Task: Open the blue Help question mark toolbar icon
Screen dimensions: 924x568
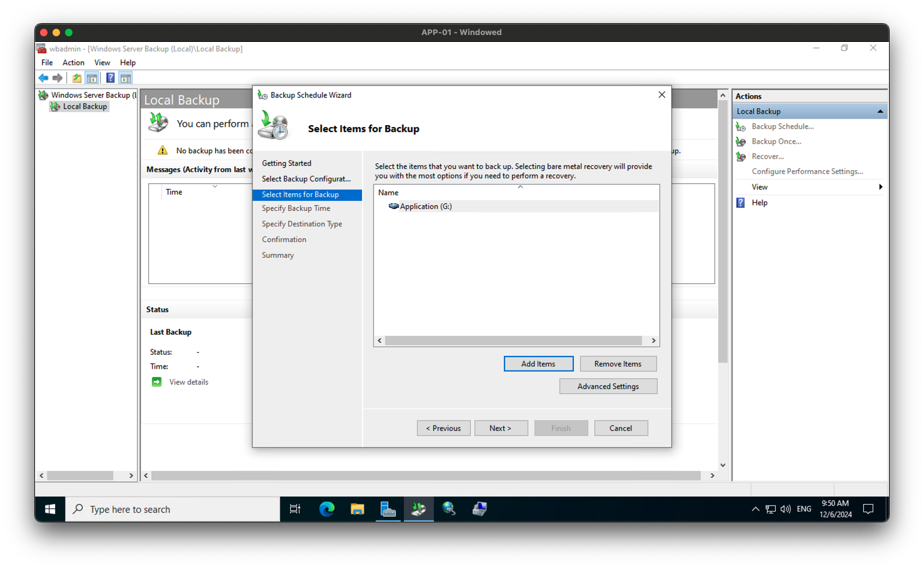Action: pos(110,77)
